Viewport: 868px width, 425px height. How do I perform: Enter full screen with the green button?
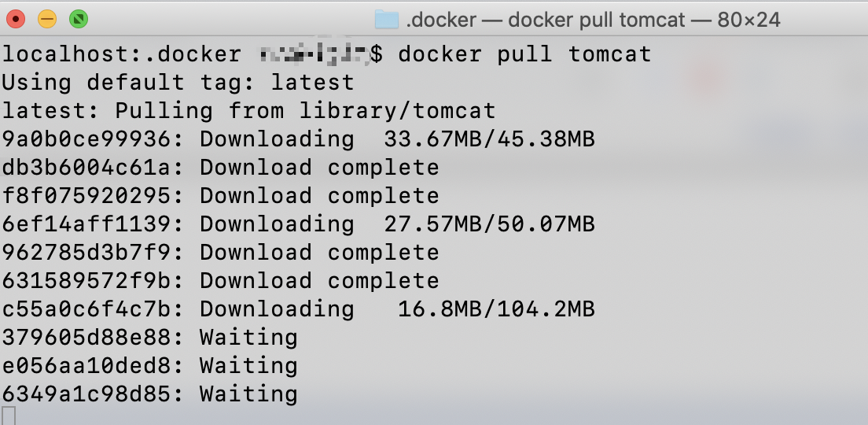click(x=79, y=19)
